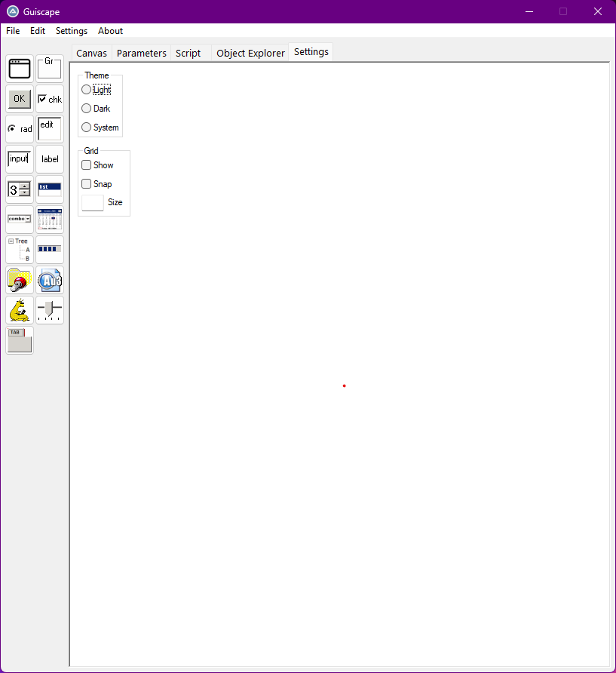Select the Light theme radio button
Screen dimensions: 616x673
tap(87, 90)
